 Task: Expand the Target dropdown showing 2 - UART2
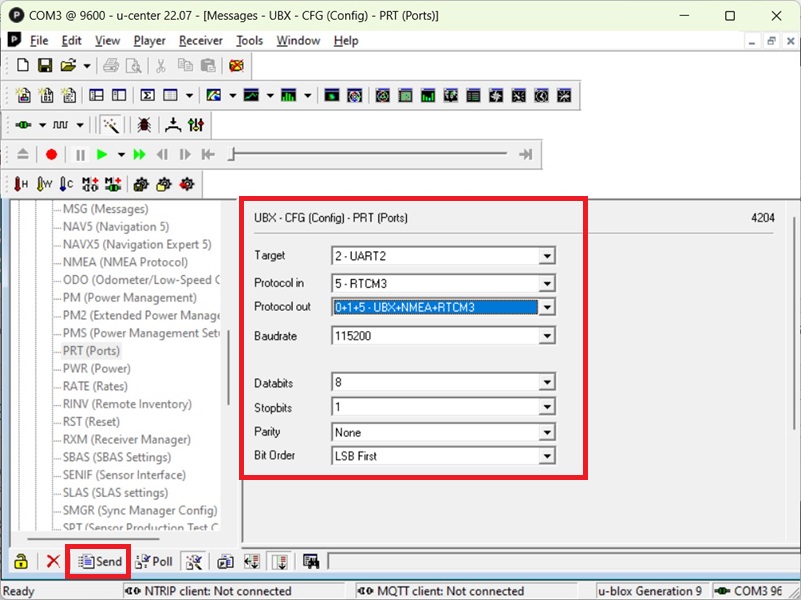click(x=547, y=256)
